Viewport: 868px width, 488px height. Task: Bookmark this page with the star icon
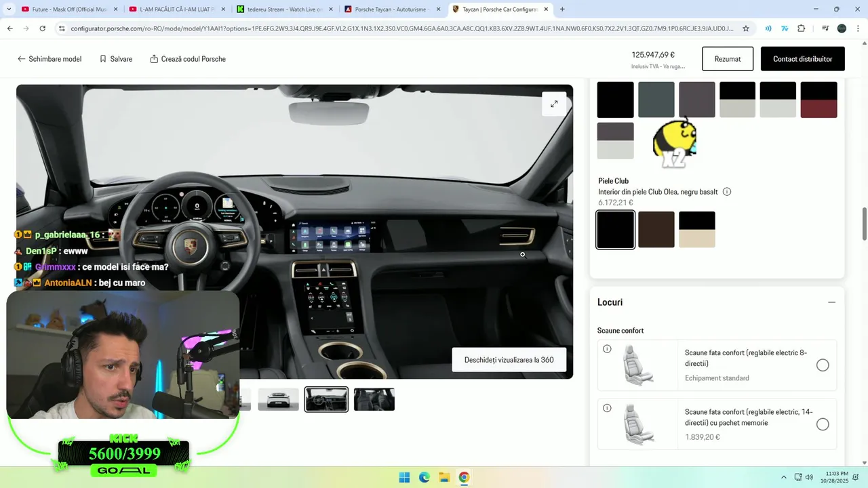click(746, 28)
